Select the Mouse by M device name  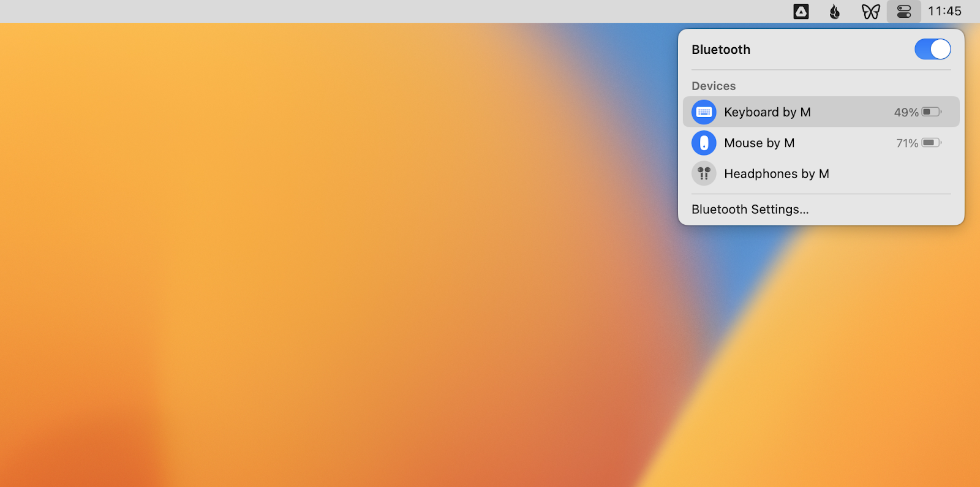coord(759,143)
